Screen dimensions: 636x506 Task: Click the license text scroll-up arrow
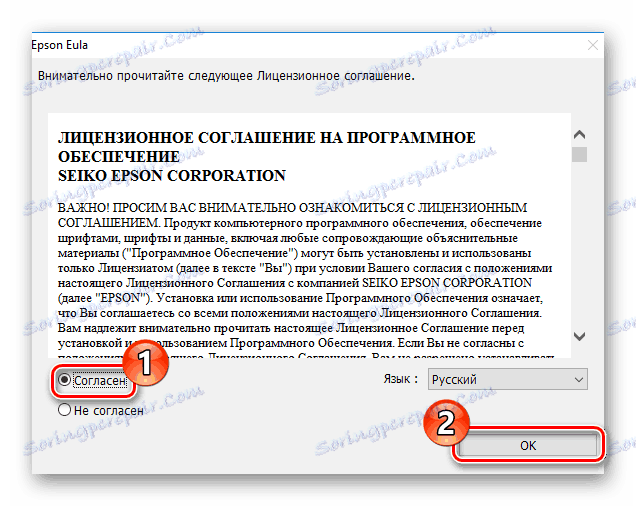[x=580, y=134]
